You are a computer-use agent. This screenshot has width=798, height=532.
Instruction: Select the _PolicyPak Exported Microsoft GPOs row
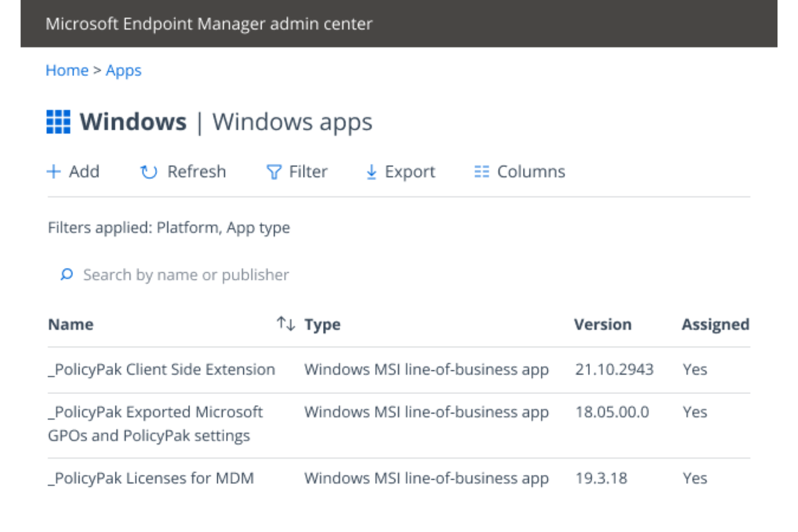tap(155, 424)
